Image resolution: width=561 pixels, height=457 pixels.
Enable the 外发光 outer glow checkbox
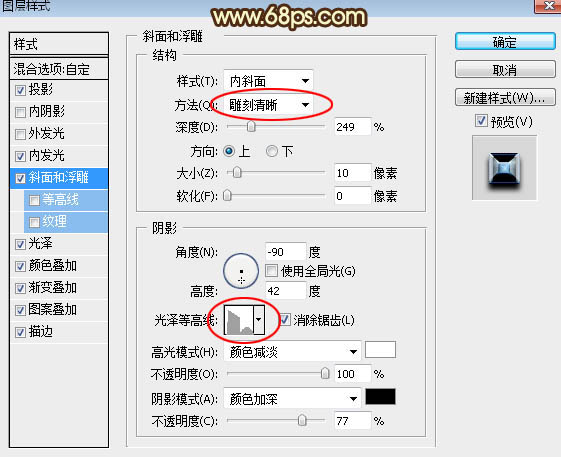point(20,134)
